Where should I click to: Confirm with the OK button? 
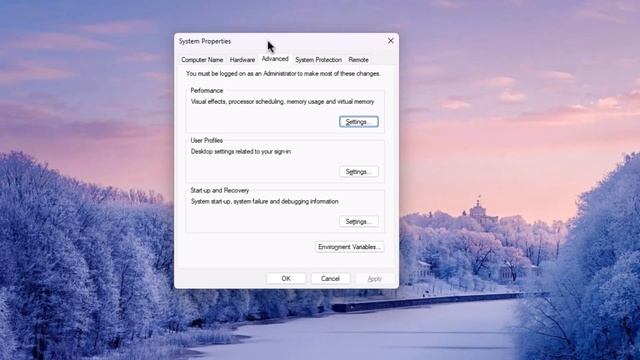[x=286, y=278]
